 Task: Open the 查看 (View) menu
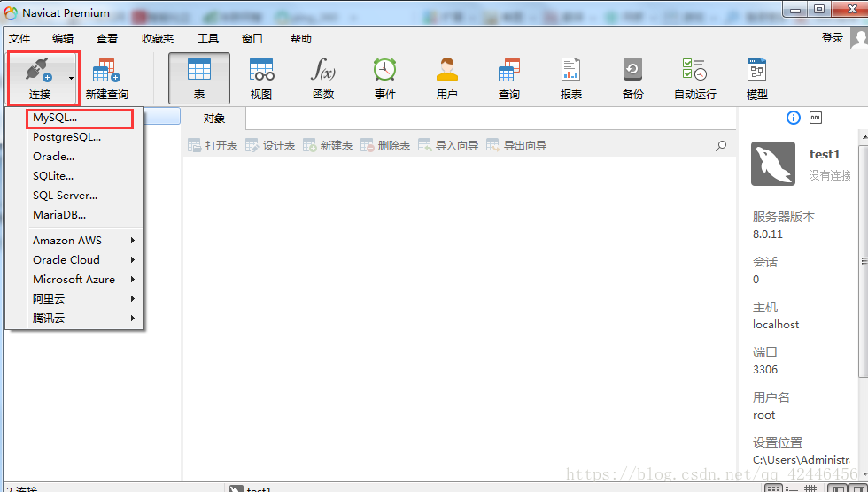point(107,39)
